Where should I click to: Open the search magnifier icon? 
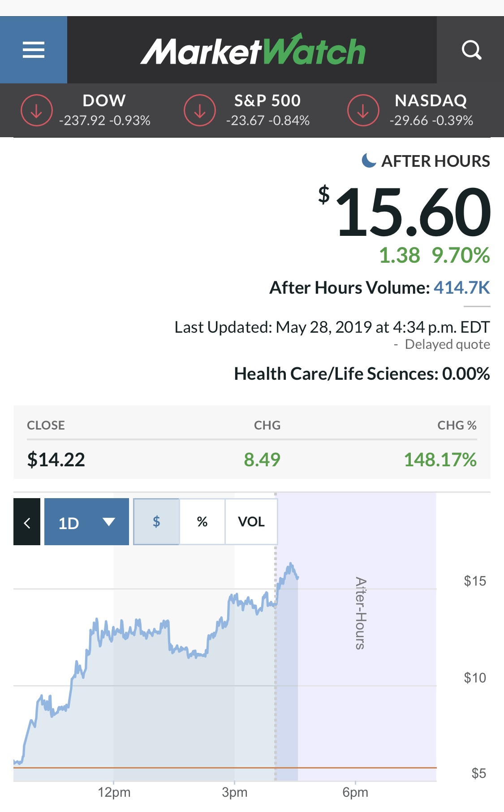tap(471, 50)
